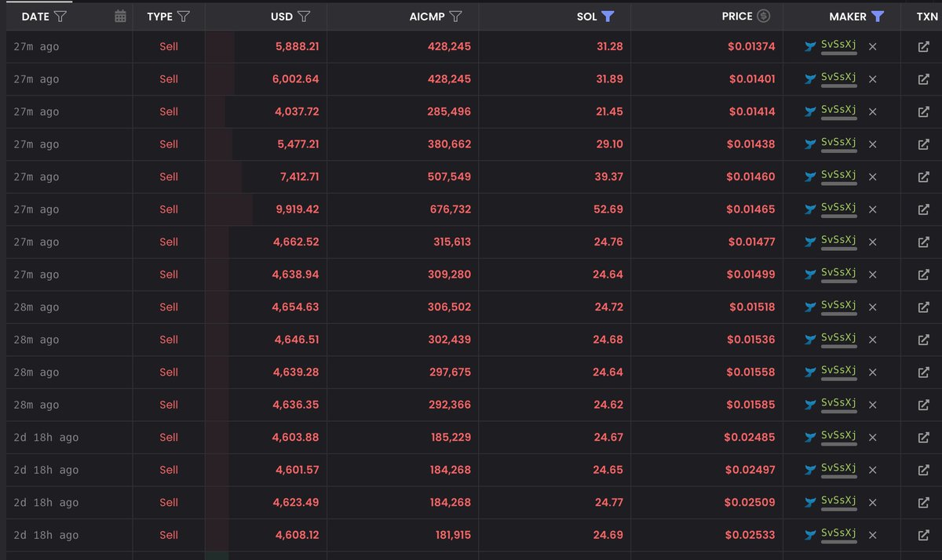Open SvSsXj maker in $0.01438 row

pyautogui.click(x=838, y=143)
